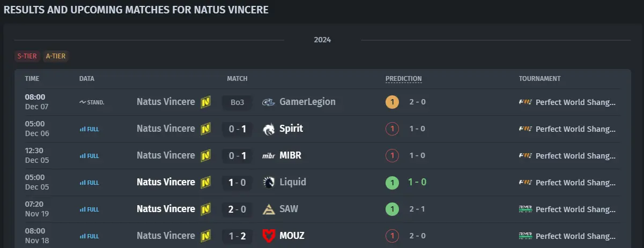Open FULL stats for Spirit match

(x=89, y=129)
